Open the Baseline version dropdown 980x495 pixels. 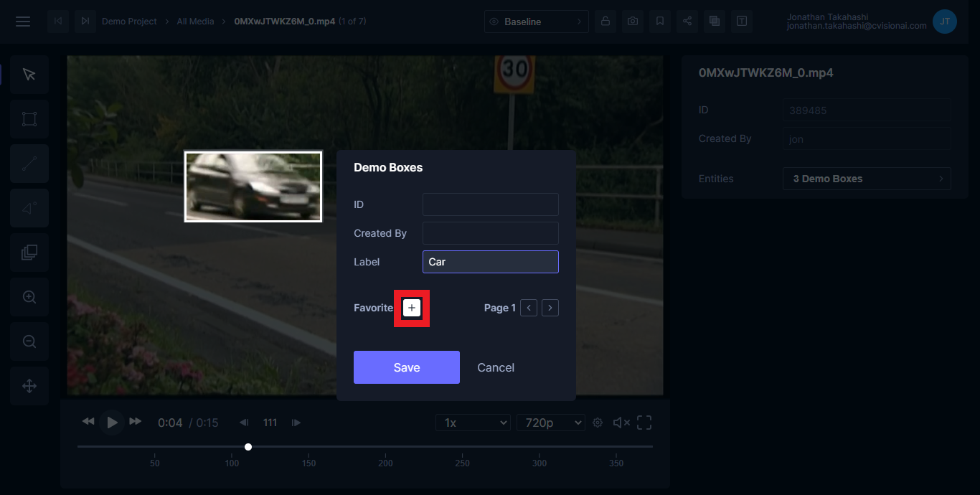pos(537,22)
